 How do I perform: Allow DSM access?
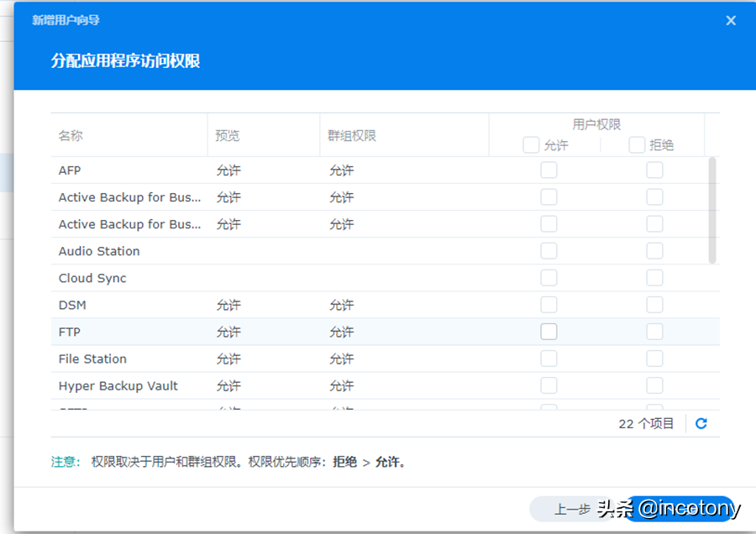[x=549, y=305]
